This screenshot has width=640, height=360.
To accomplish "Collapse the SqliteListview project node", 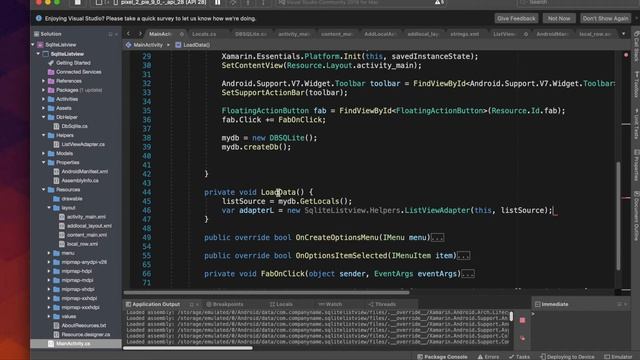I will (x=38, y=54).
